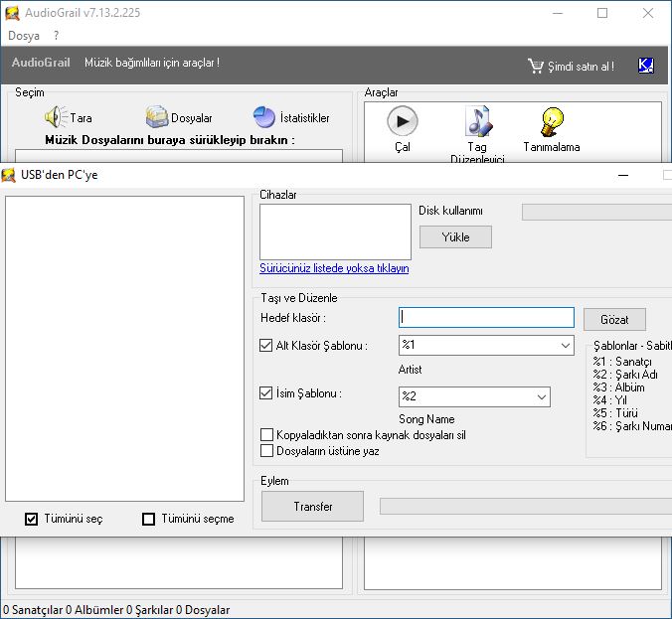Click the AudioGrail banner title text

tap(41, 63)
